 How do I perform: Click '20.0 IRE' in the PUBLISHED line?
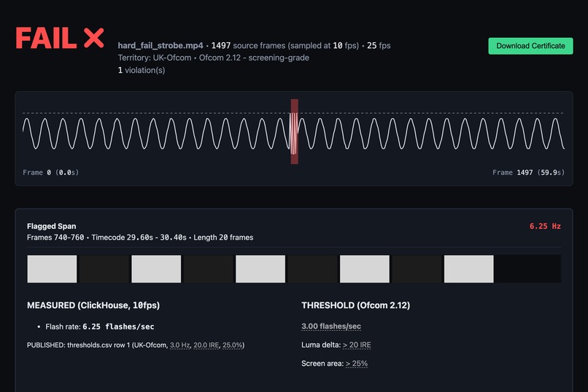coord(206,345)
